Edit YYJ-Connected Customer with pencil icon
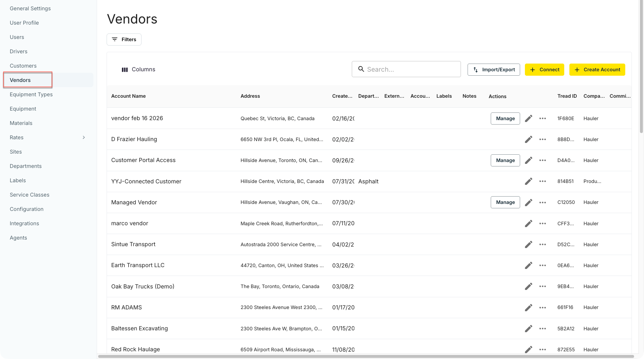644x359 pixels. coord(529,181)
